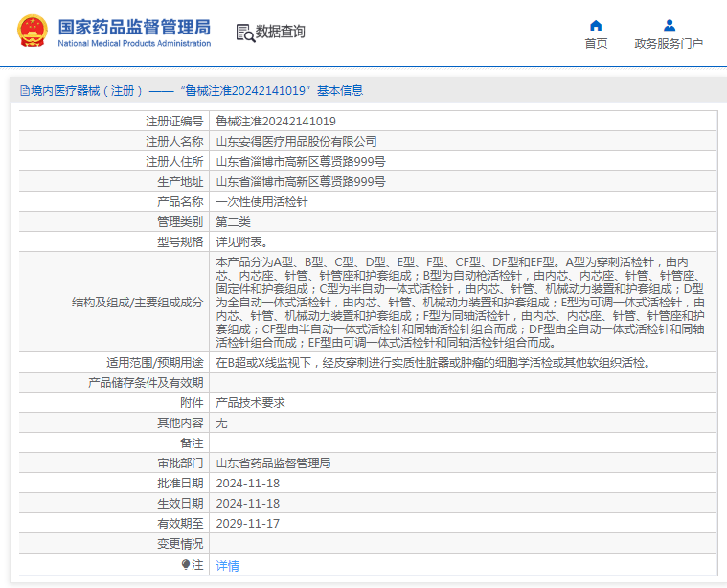This screenshot has height=588, width=727.
Task: Click approving department 山东省药品监督管理局
Action: tap(273, 464)
